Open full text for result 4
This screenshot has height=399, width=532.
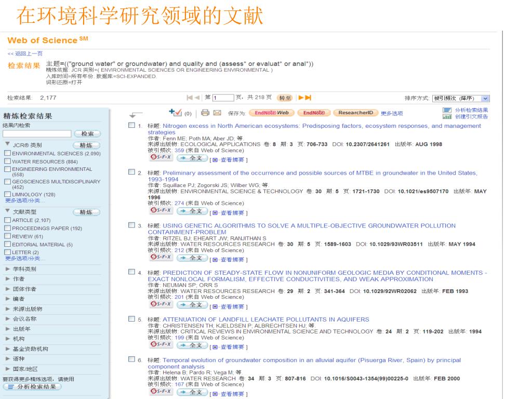point(193,304)
